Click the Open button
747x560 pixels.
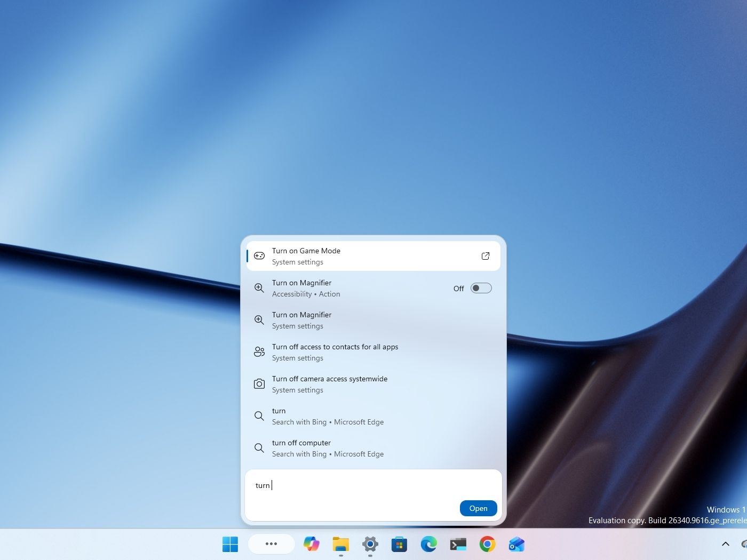(478, 508)
